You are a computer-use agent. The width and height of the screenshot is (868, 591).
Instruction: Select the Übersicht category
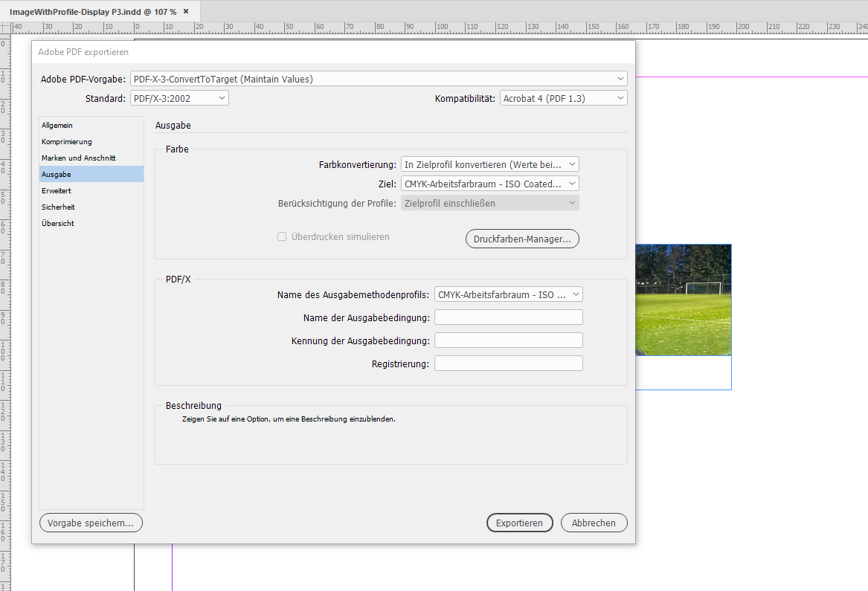coord(57,223)
